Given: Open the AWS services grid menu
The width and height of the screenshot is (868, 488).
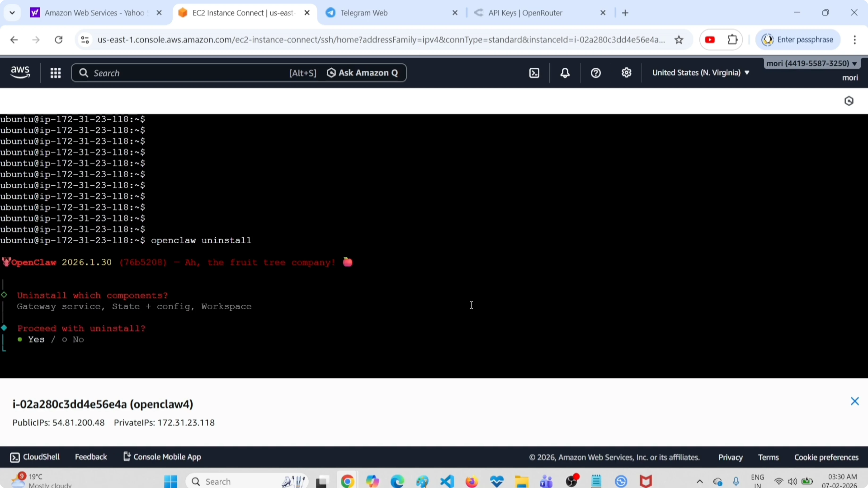Looking at the screenshot, I should [x=55, y=73].
